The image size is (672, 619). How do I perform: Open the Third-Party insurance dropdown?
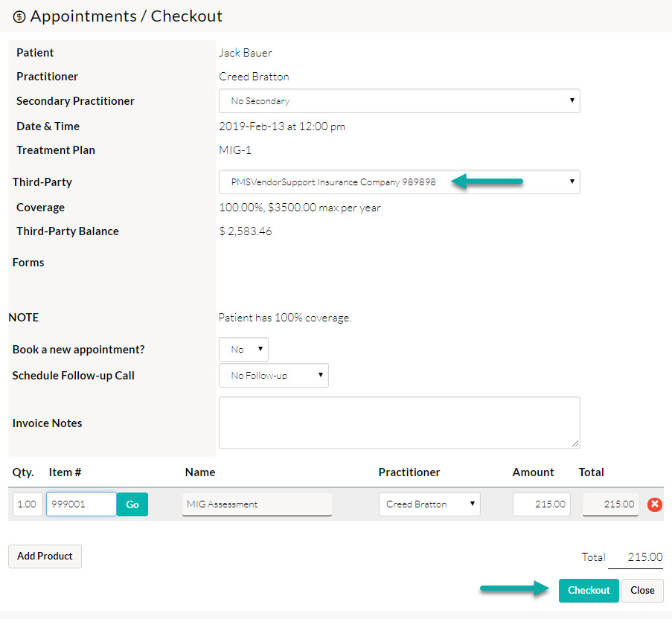[400, 182]
